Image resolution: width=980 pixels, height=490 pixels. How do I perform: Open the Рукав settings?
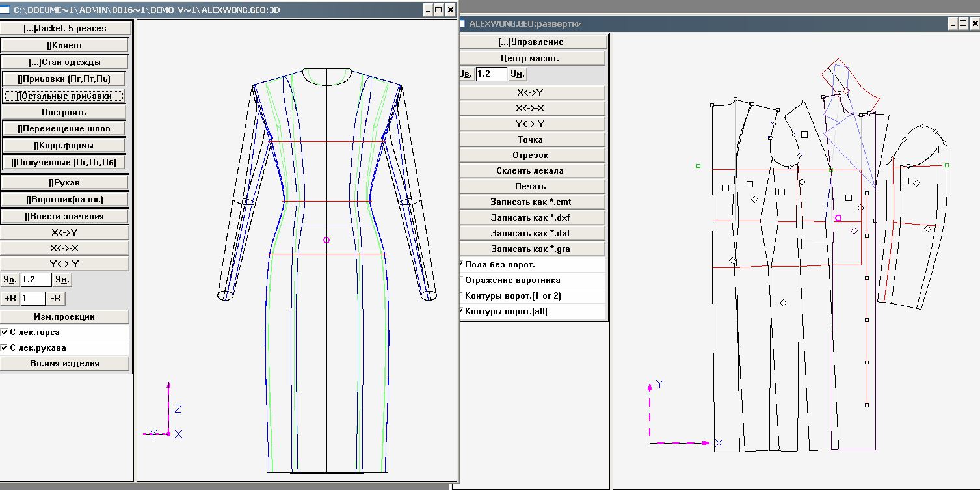click(65, 183)
